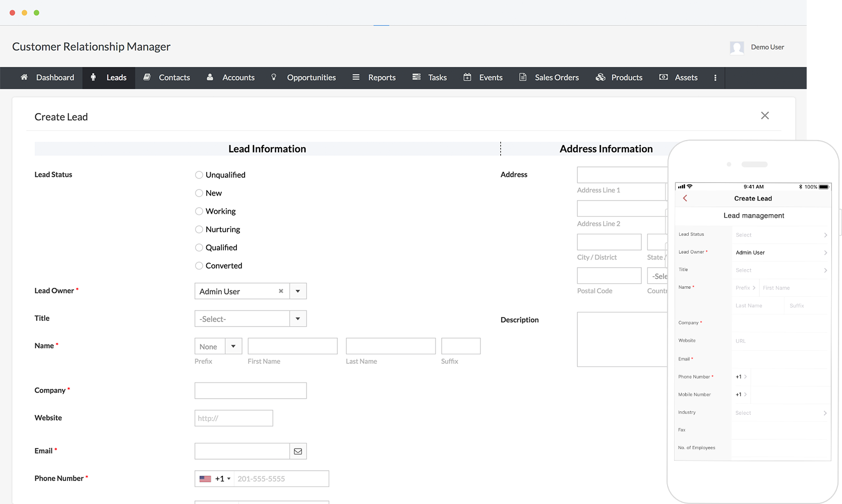The image size is (842, 504).
Task: Tap the mobile Website URL field
Action: (780, 341)
